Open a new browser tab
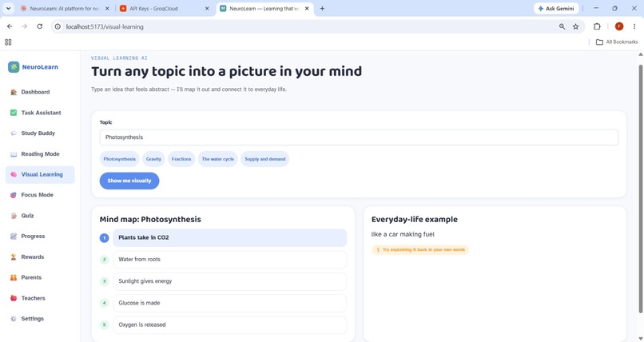 pyautogui.click(x=323, y=9)
